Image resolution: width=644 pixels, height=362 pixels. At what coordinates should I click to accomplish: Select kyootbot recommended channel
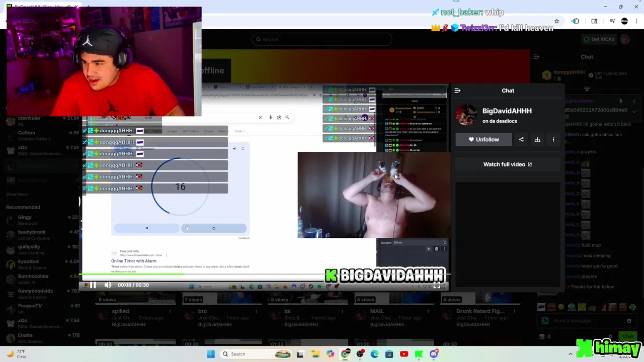(41, 264)
